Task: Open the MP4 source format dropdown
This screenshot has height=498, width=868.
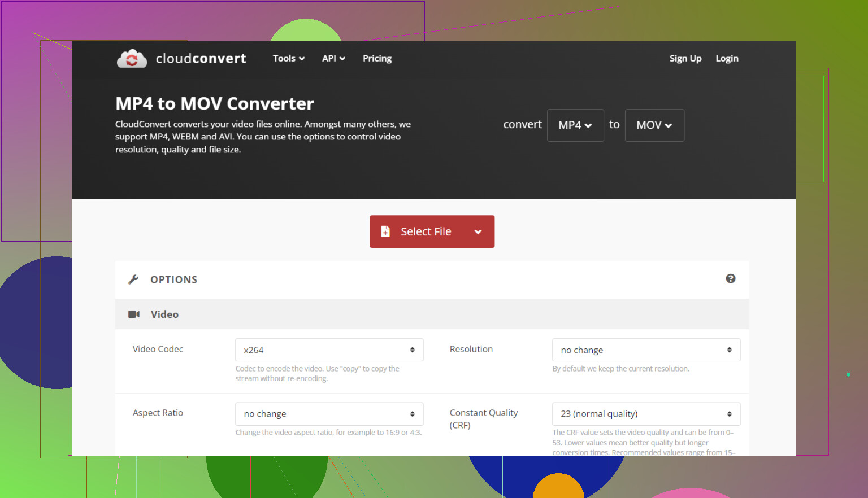Action: [x=575, y=125]
